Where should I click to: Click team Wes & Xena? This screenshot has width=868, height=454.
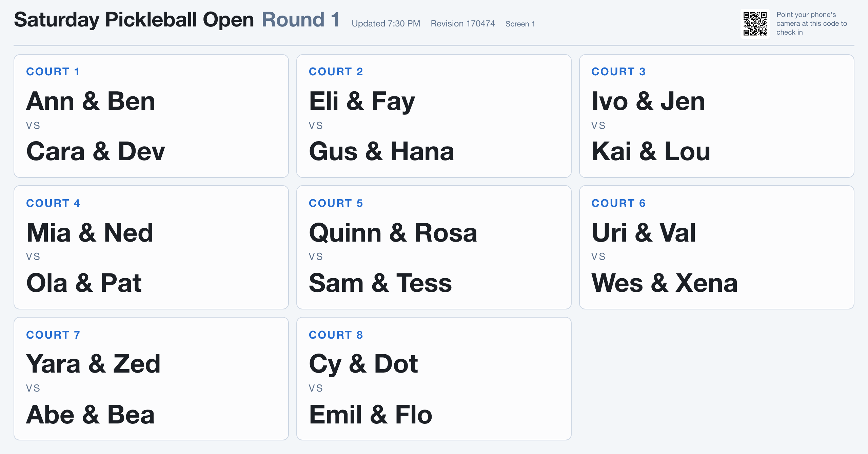[665, 283]
